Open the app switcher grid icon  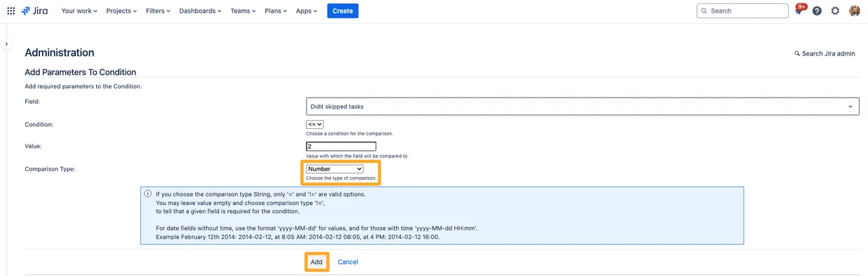[x=11, y=11]
